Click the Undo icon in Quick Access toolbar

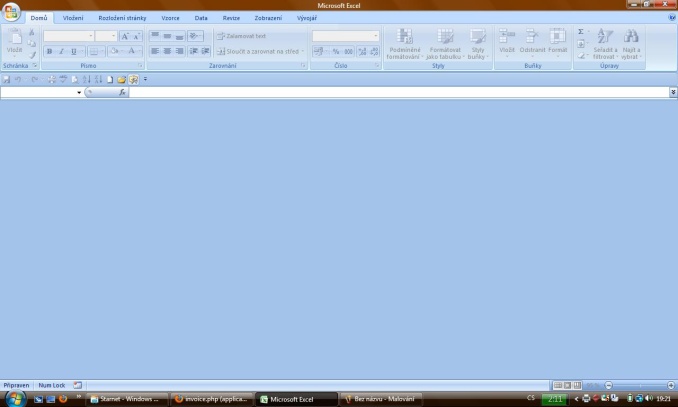[x=18, y=80]
